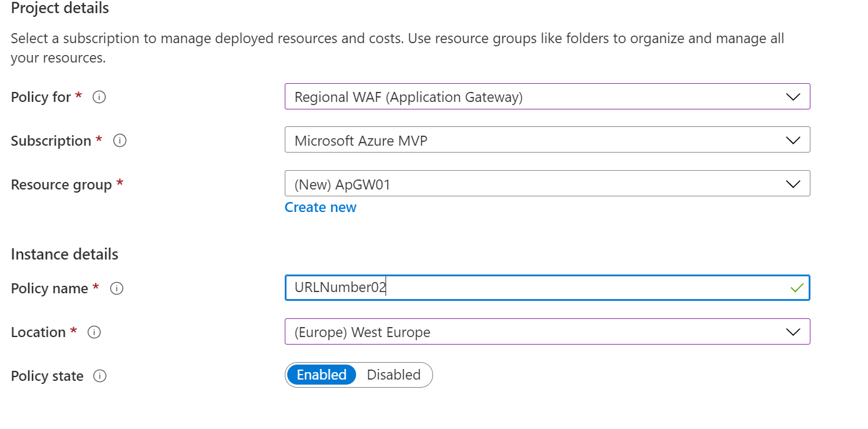Click the Policy name field label
868x429 pixels.
[x=49, y=289]
